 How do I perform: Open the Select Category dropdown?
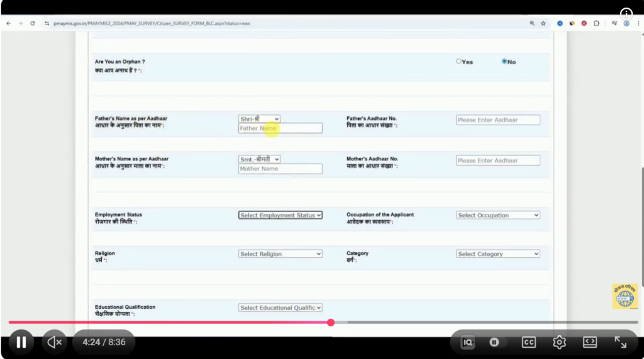coord(497,254)
